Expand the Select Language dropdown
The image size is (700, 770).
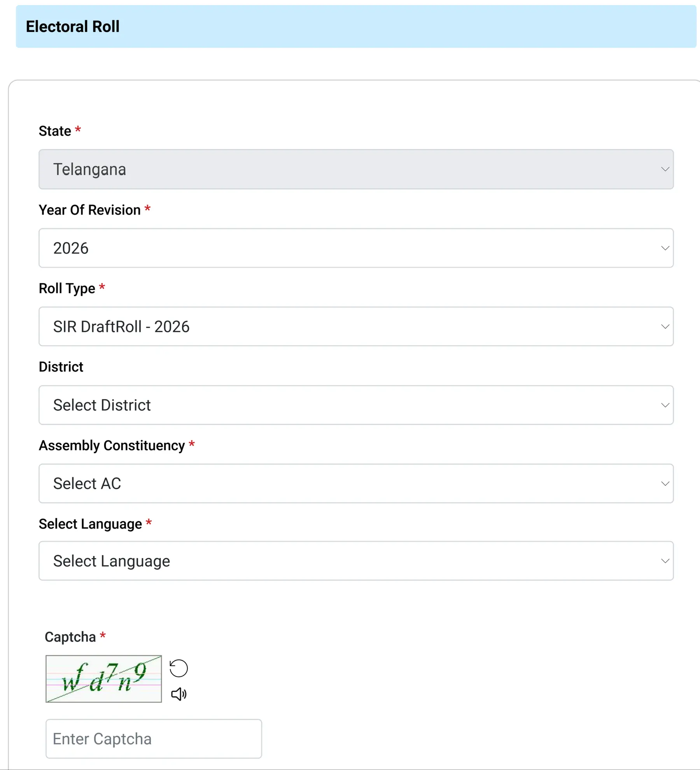[356, 561]
